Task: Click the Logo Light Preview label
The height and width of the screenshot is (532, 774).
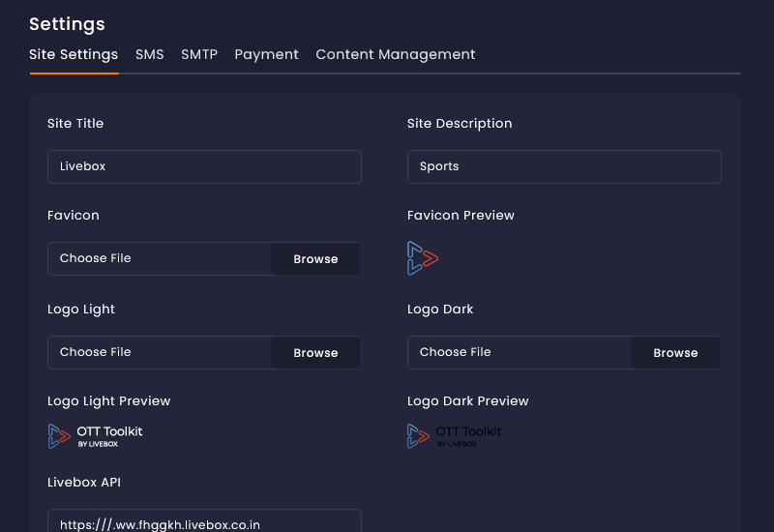Action: pyautogui.click(x=108, y=401)
